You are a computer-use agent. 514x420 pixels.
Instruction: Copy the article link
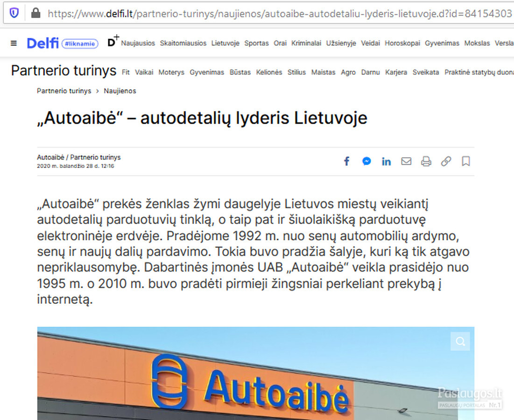[x=446, y=161]
